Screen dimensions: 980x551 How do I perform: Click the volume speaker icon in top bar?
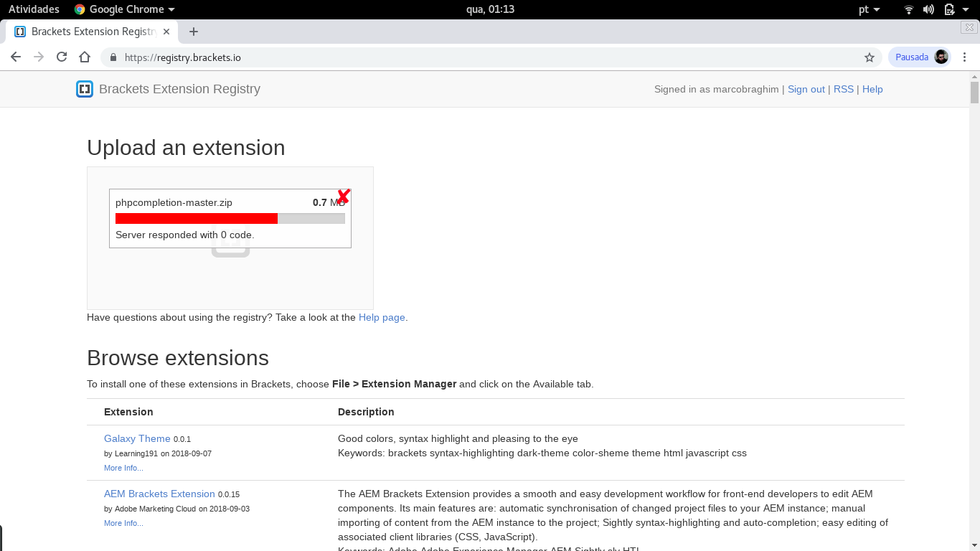click(928, 9)
